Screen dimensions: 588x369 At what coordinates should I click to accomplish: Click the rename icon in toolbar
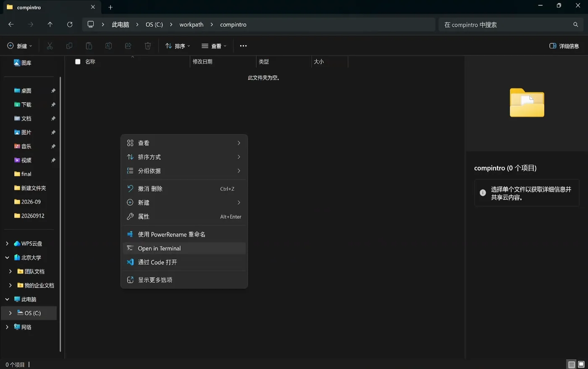pyautogui.click(x=108, y=46)
